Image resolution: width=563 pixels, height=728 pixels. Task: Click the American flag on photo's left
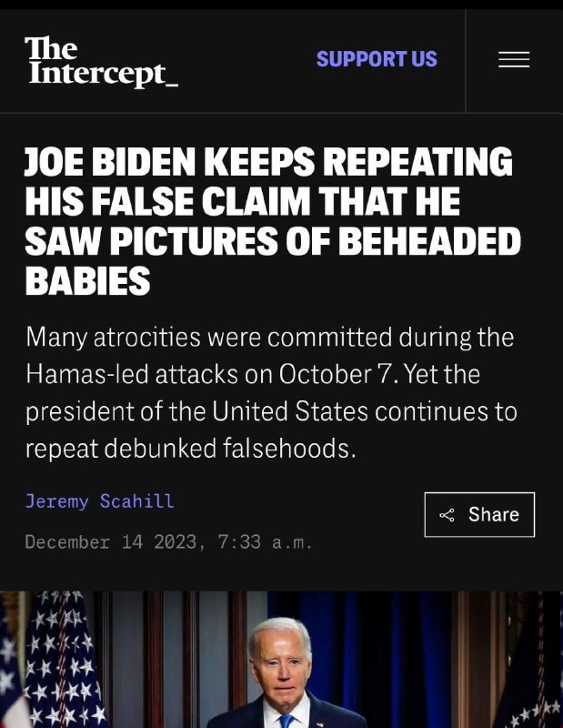pos(51,659)
